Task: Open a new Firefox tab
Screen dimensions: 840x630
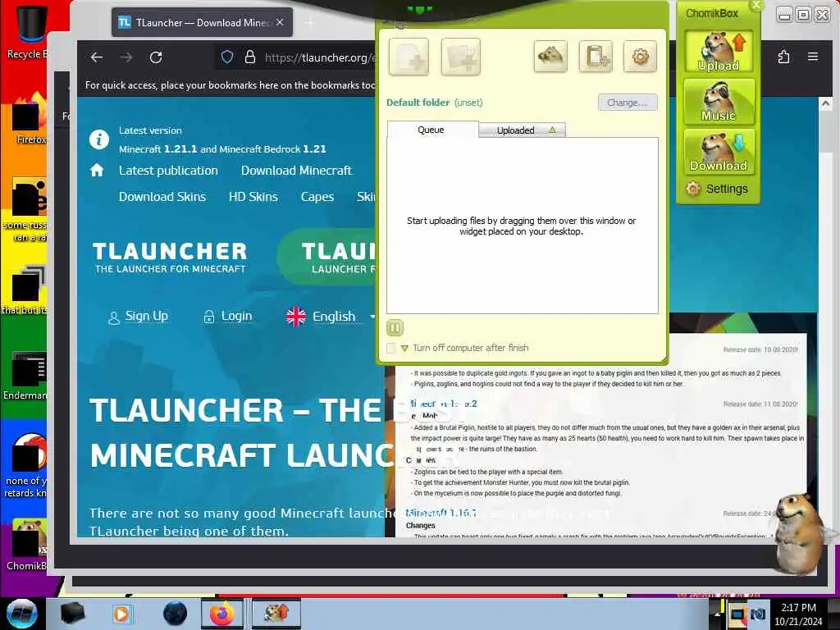Action: [x=310, y=22]
